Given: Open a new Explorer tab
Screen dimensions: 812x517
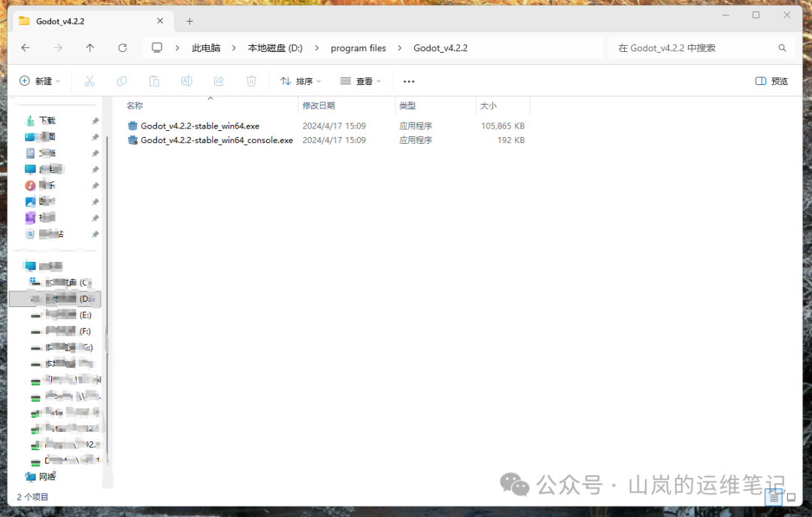Looking at the screenshot, I should click(x=189, y=20).
